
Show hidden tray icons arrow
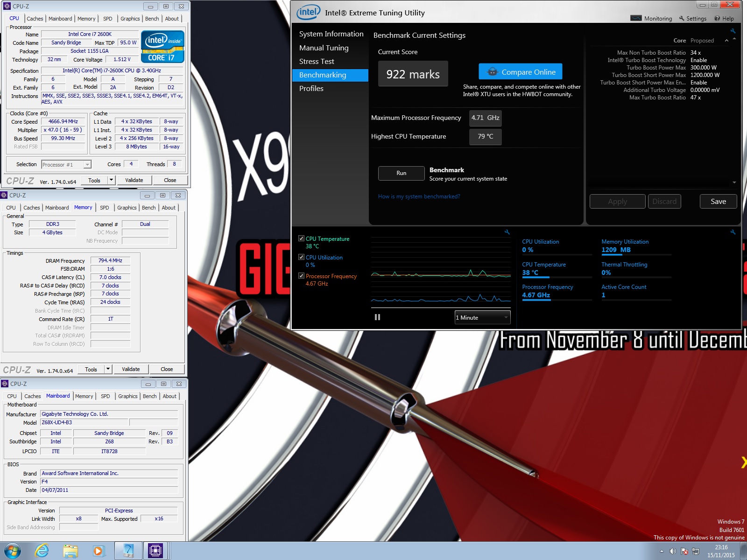click(x=662, y=551)
